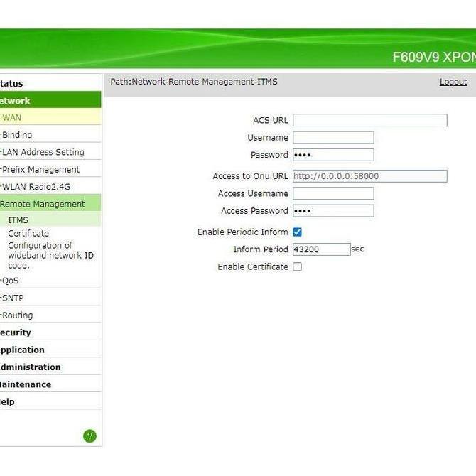Viewport: 476px width, 476px height.
Task: Disable the Enable Periodic Inform checkbox
Action: pos(297,232)
